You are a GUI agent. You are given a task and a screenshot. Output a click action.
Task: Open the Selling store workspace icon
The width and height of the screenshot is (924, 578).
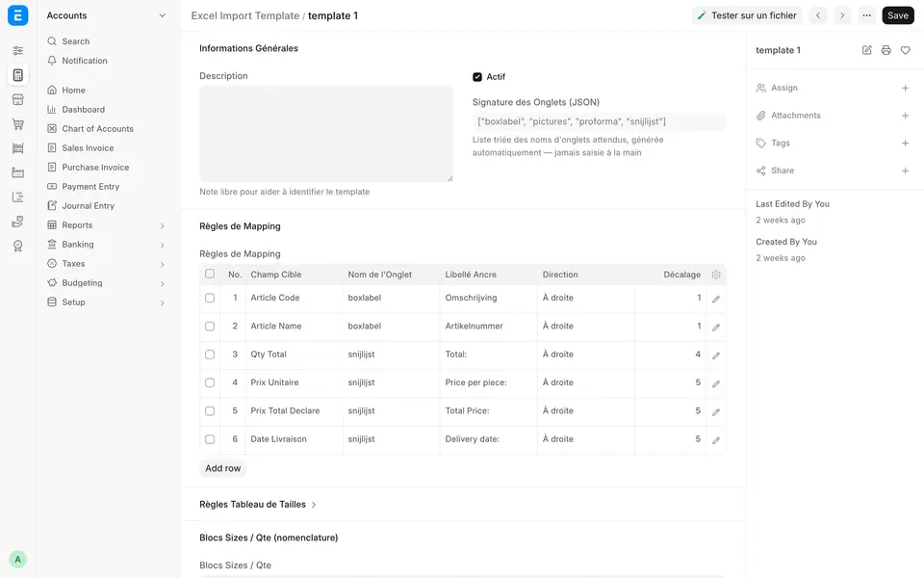click(x=17, y=99)
